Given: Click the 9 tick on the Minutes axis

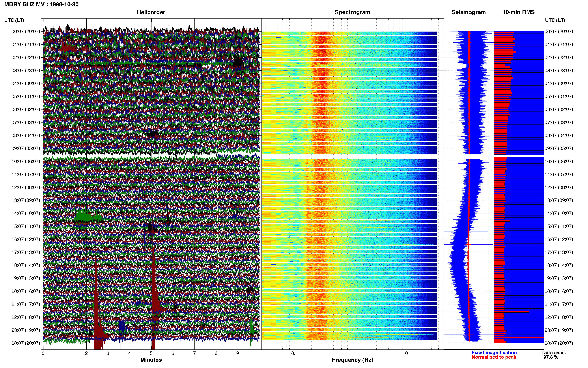Looking at the screenshot, I should click(x=238, y=353).
